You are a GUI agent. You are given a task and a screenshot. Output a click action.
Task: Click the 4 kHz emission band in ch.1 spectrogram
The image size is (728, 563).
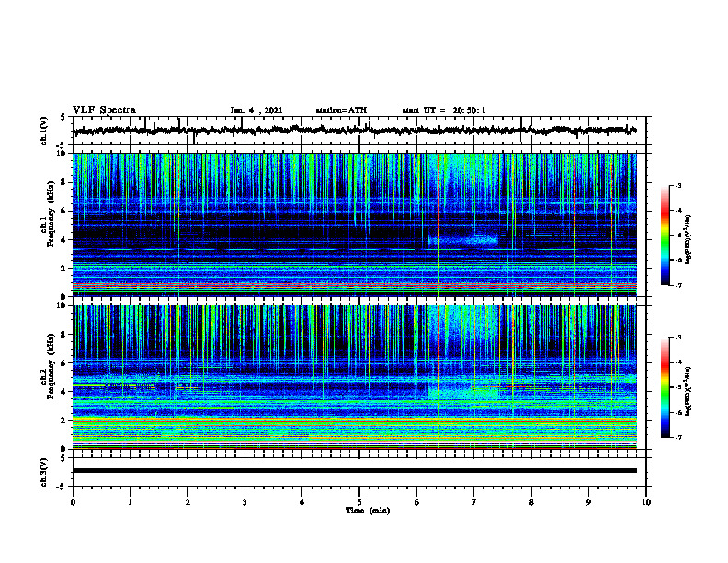tap(463, 240)
